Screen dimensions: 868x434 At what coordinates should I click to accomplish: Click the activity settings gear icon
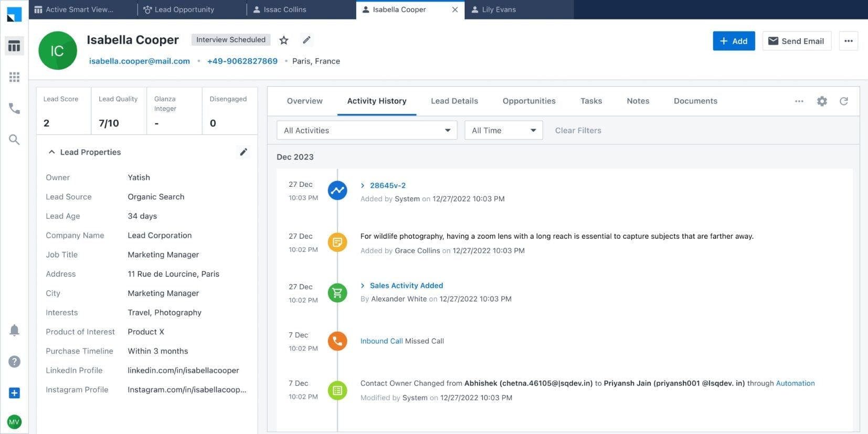(x=822, y=101)
